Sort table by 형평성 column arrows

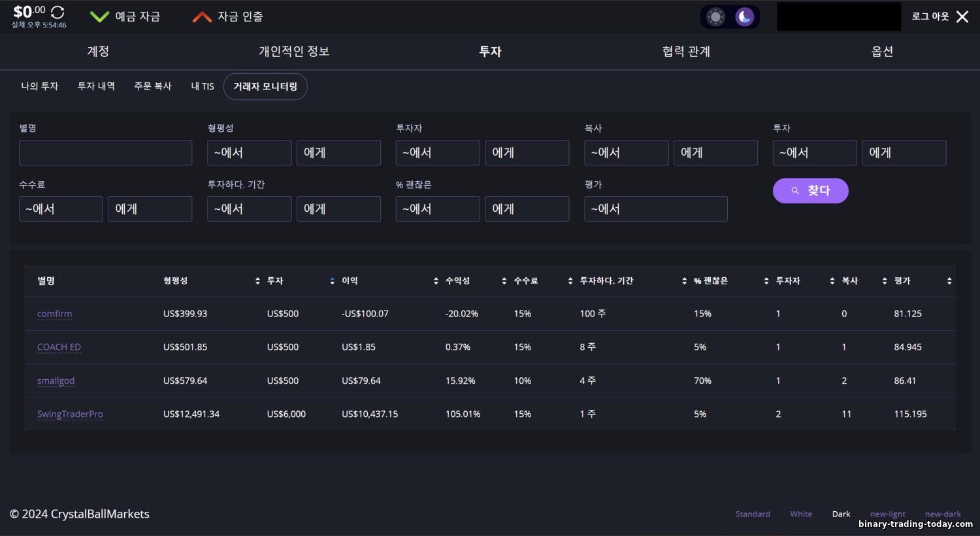coord(257,281)
